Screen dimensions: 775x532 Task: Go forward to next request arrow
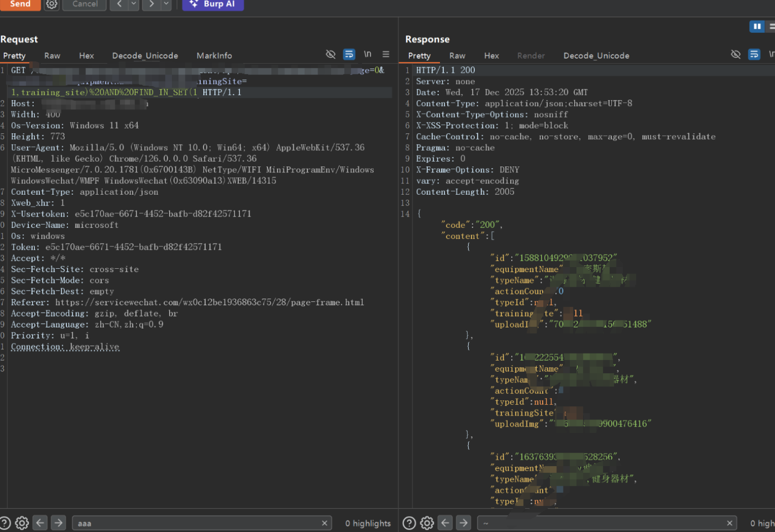[151, 4]
